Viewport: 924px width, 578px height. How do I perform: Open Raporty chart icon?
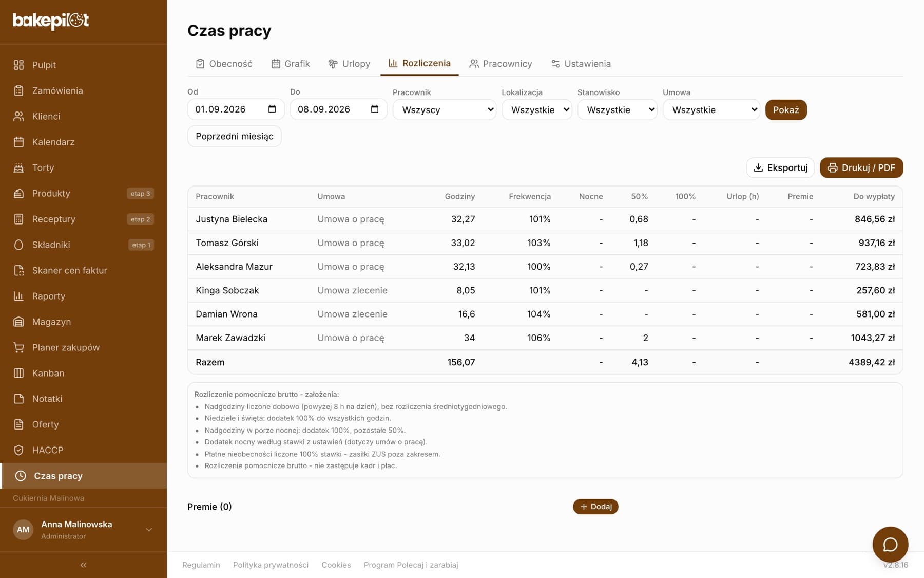point(18,296)
